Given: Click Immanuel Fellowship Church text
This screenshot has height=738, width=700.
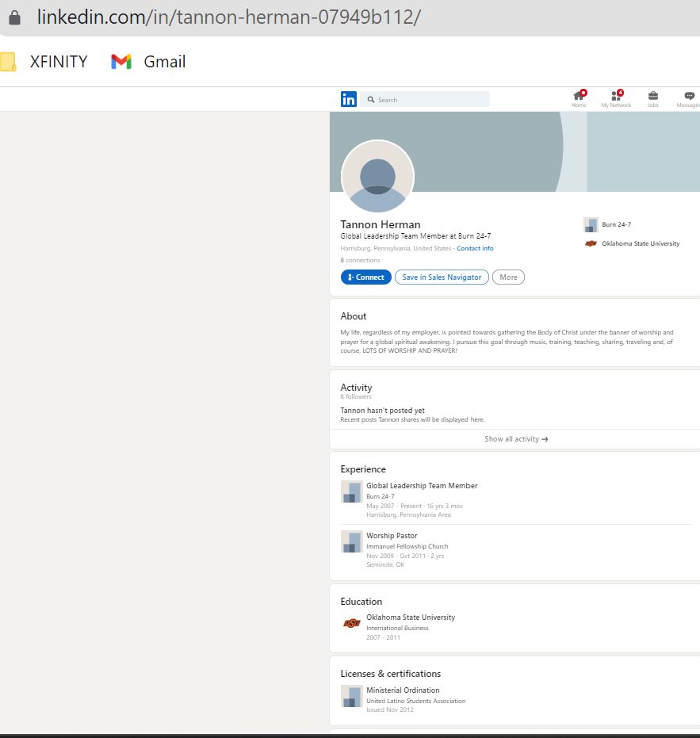Looking at the screenshot, I should click(x=407, y=546).
